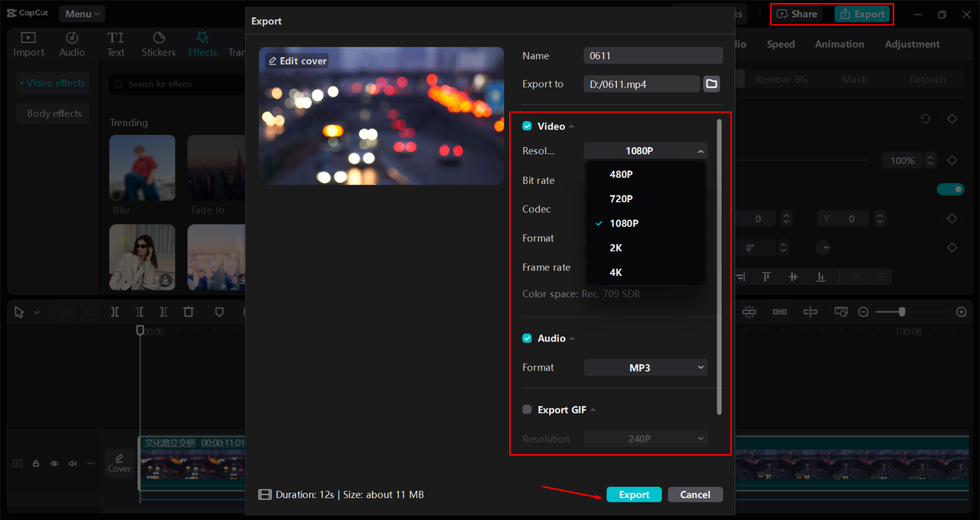Screen dimensions: 980x520
Task: Open the Import tab
Action: coord(28,44)
